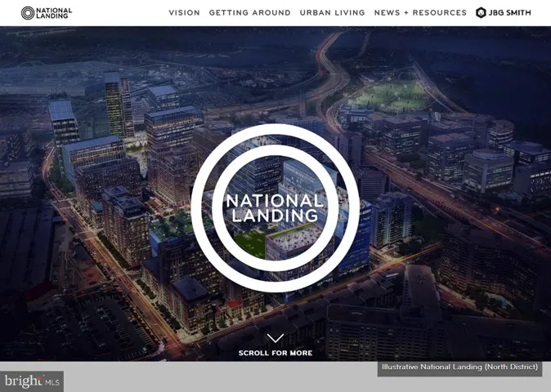Visit the JBG Smith link
This screenshot has width=551, height=392.
(x=504, y=12)
